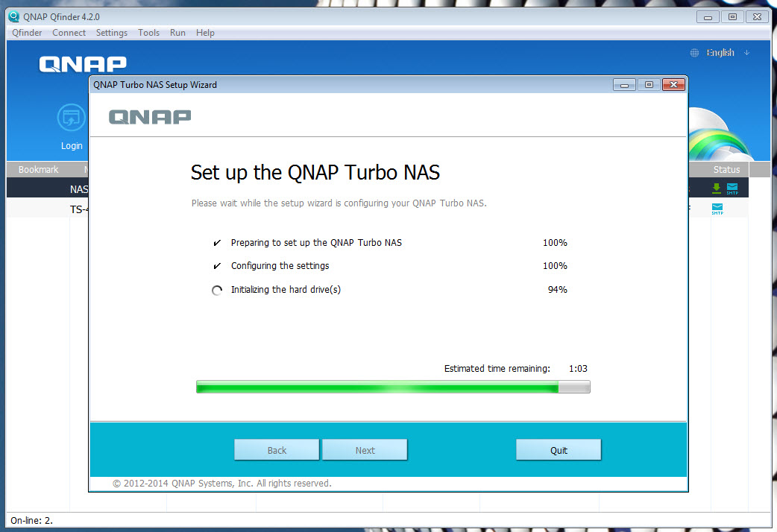Click the Next button in Setup Wizard
The height and width of the screenshot is (532, 777).
click(x=365, y=450)
